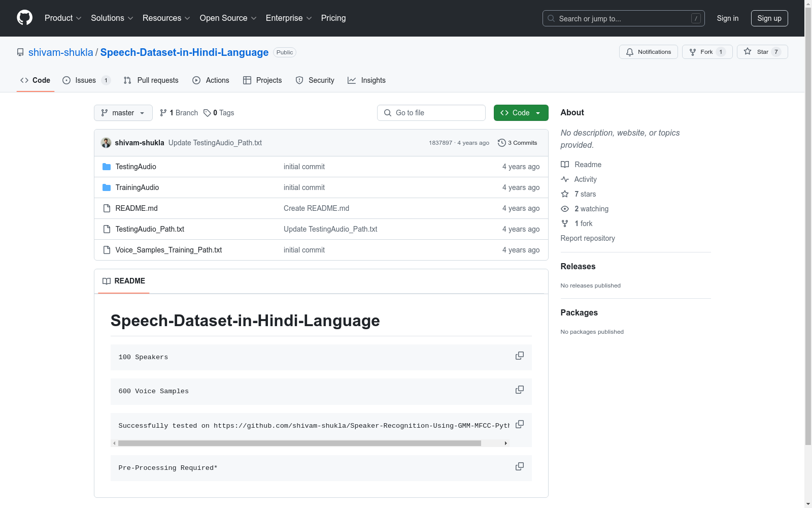The image size is (812, 508).
Task: Click the Notifications button
Action: (649, 52)
